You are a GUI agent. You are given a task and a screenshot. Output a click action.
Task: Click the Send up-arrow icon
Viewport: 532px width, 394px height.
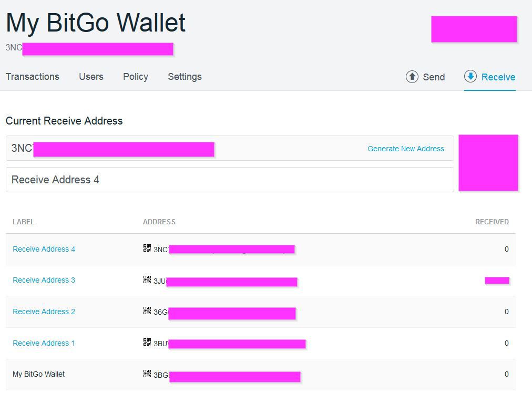point(412,77)
